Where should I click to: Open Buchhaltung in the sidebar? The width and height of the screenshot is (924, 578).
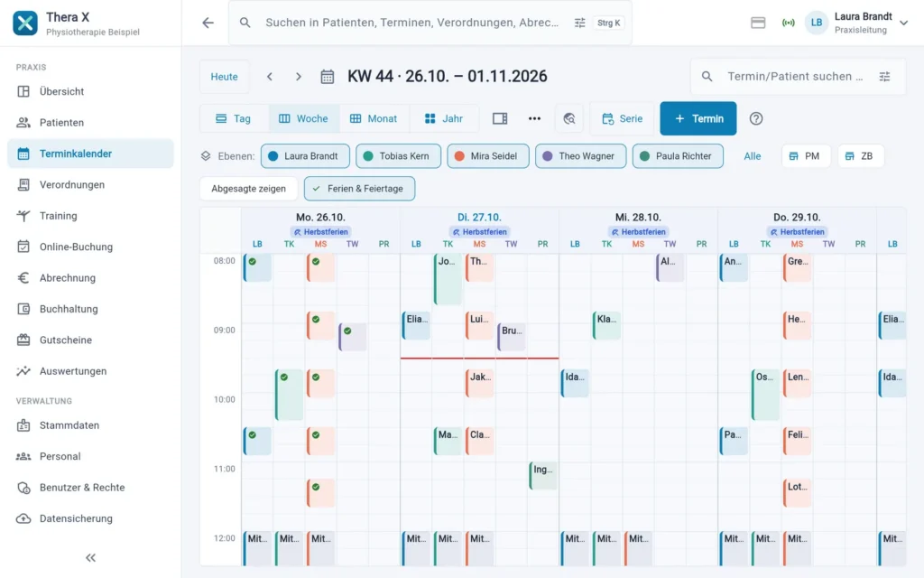pyautogui.click(x=91, y=309)
